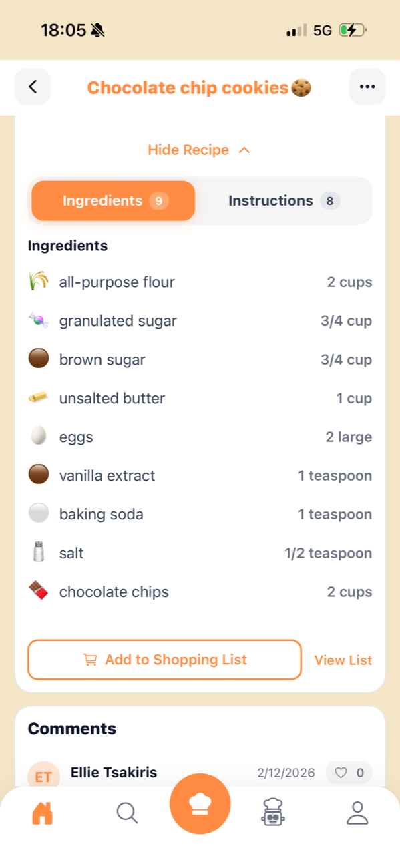Stay on the Ingredients tab
Viewport: 400px width, 868px height.
tap(112, 200)
